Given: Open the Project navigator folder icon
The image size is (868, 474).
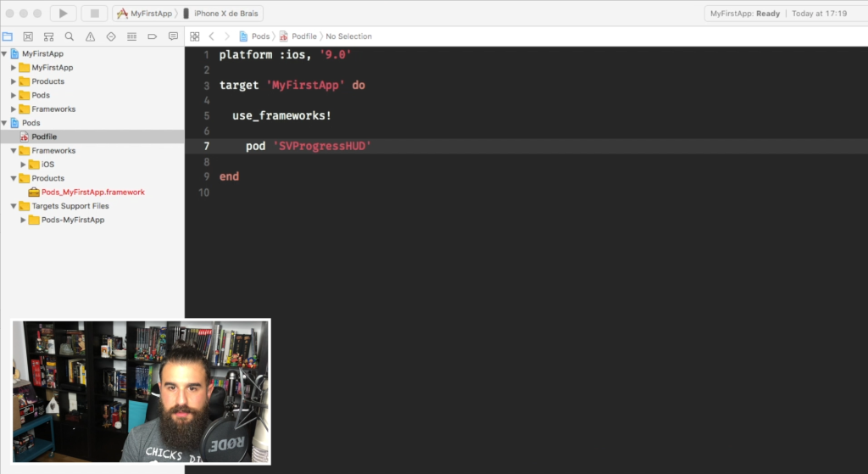Looking at the screenshot, I should click(8, 36).
